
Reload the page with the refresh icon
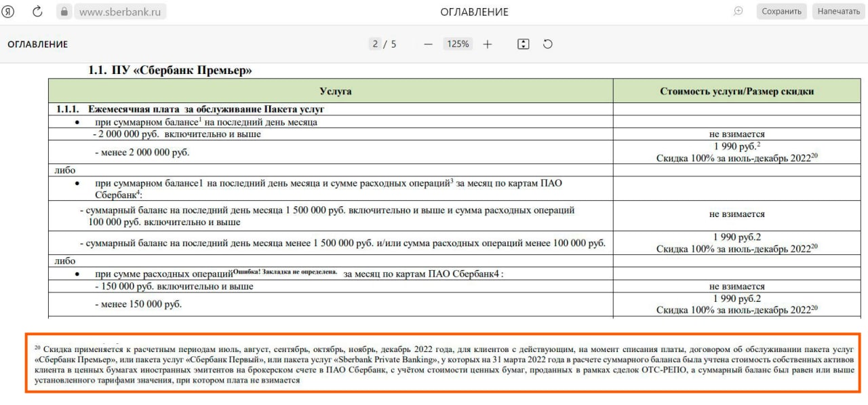point(37,12)
